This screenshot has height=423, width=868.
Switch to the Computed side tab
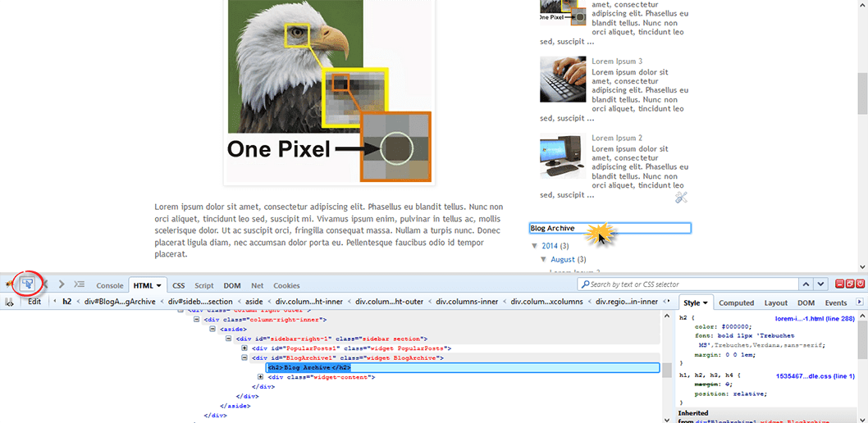[736, 303]
